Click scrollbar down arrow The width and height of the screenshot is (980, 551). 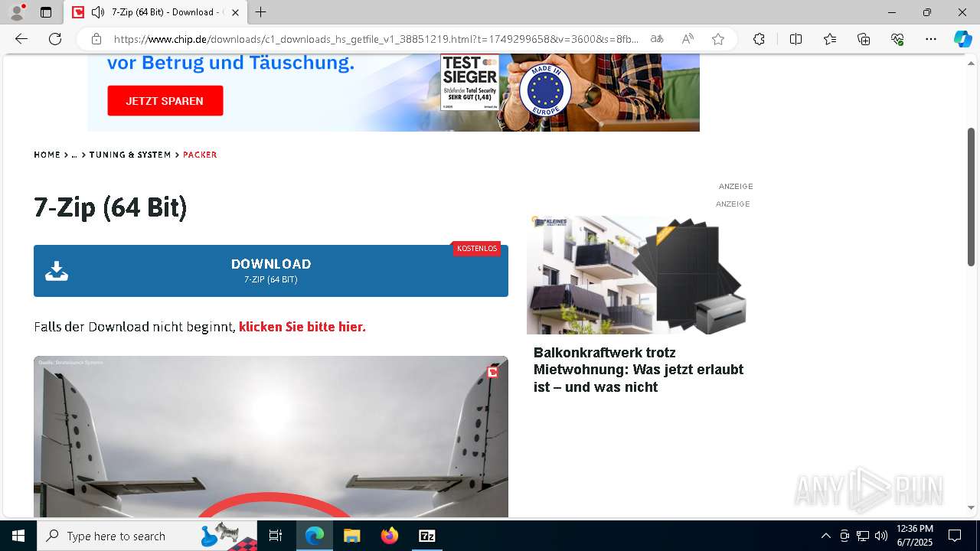pos(971,507)
